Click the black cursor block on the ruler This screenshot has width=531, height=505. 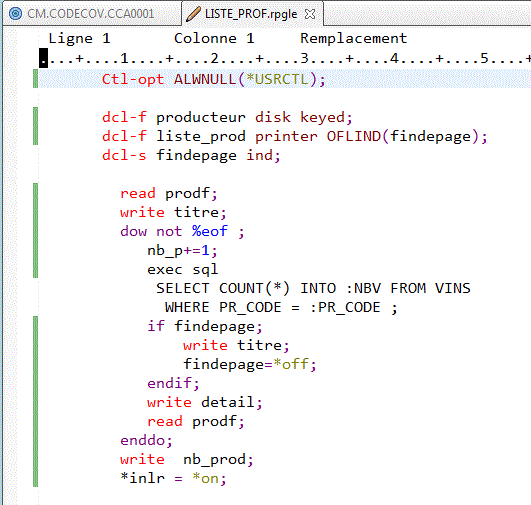43,58
